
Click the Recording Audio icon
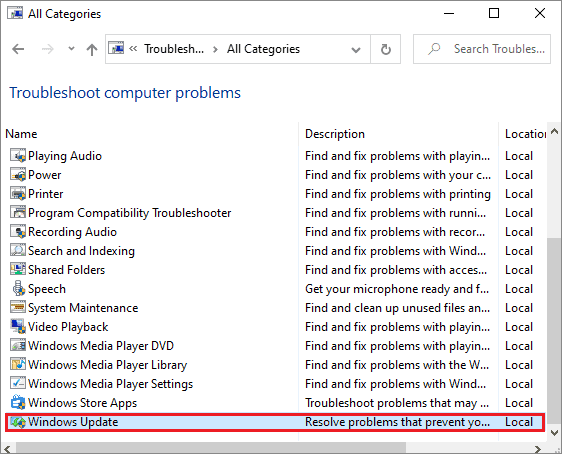point(18,231)
